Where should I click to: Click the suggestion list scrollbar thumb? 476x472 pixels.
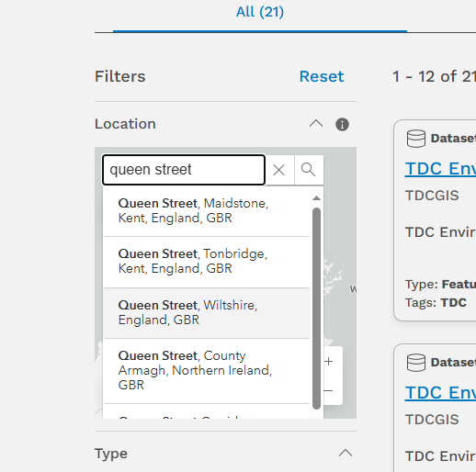316,309
